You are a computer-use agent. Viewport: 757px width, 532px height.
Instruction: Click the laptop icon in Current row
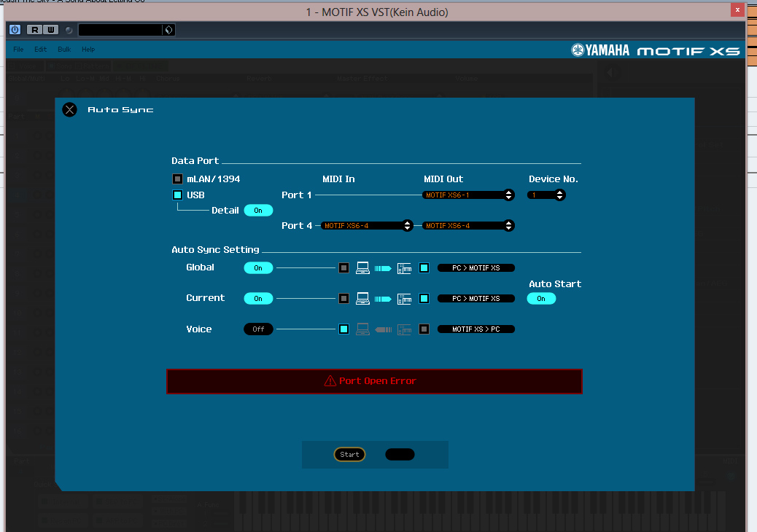coord(362,299)
